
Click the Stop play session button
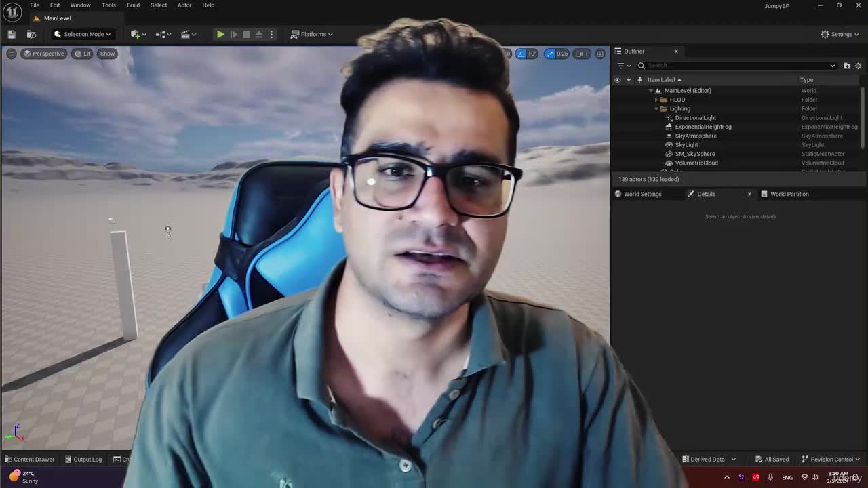(246, 34)
